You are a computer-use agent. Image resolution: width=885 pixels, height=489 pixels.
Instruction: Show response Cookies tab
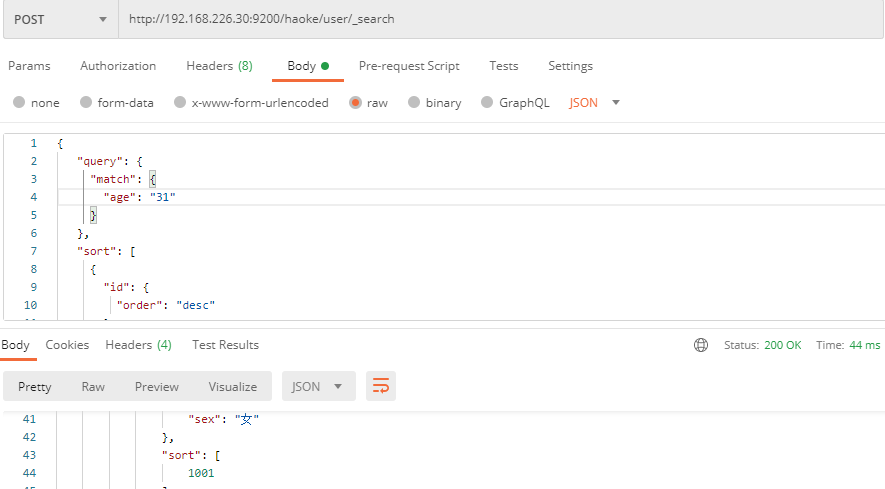point(67,345)
